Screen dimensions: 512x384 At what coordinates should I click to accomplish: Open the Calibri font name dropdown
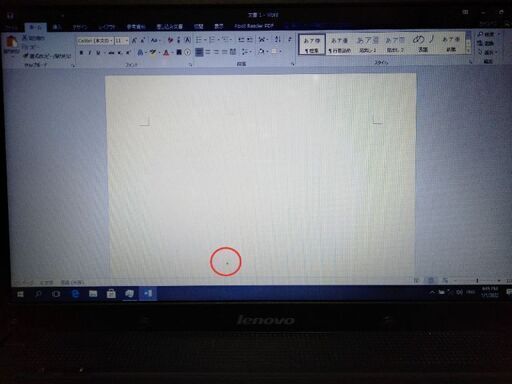[95, 41]
